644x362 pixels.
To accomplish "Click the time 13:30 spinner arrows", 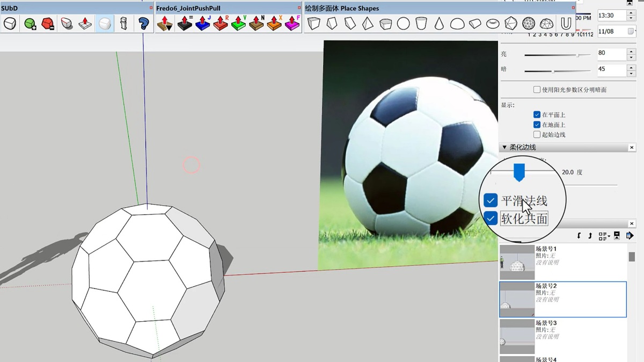I will [631, 16].
